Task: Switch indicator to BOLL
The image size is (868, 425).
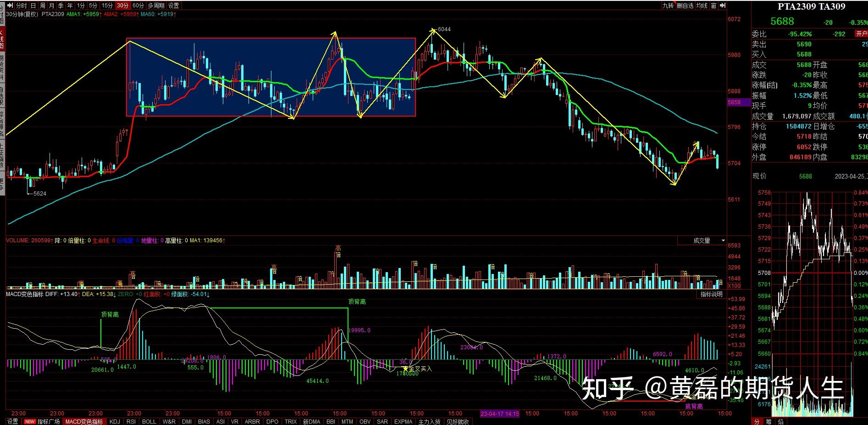Action: coord(149,421)
